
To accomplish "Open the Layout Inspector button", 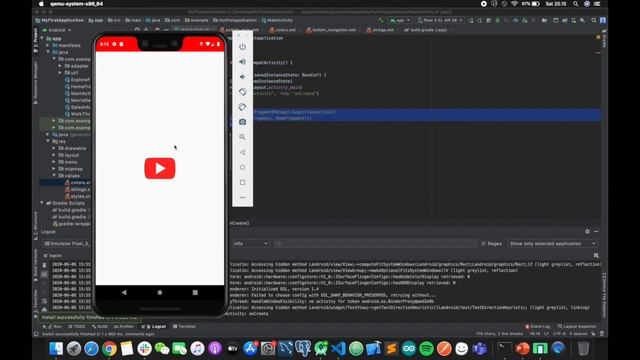I will 577,327.
